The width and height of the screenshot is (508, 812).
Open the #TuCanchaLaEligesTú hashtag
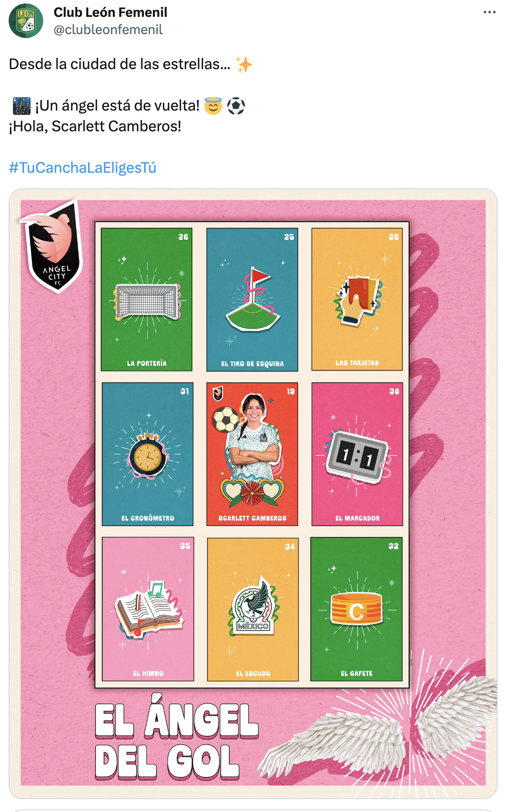(x=83, y=168)
